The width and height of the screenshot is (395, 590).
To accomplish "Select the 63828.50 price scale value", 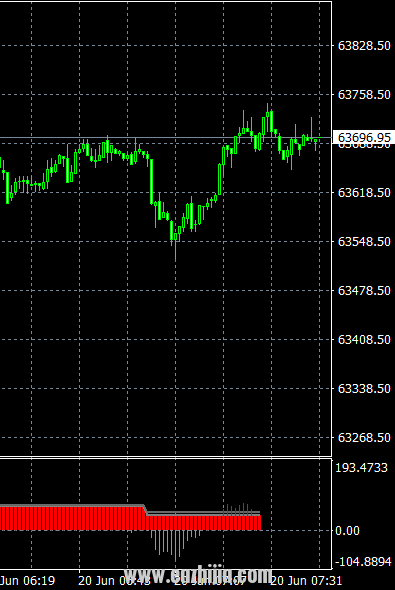I will click(364, 46).
